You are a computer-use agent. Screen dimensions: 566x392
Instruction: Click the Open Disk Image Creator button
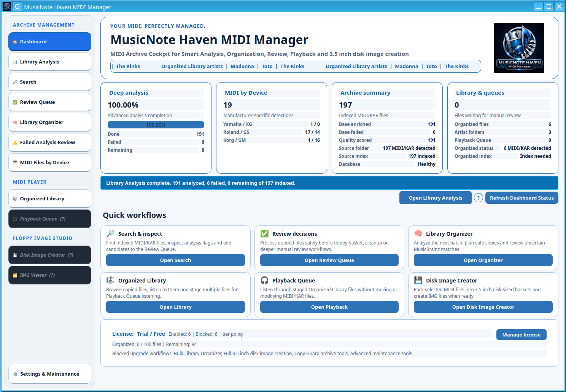(483, 307)
